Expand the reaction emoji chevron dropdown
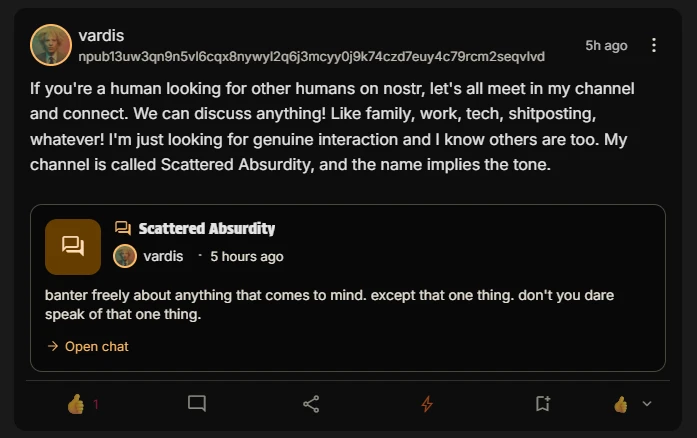The width and height of the screenshot is (697, 438). coord(646,404)
